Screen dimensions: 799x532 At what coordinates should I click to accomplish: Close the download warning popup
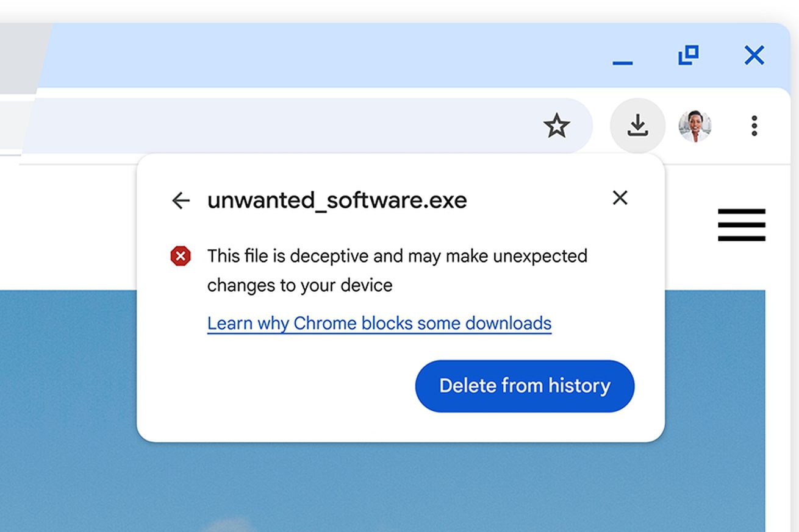point(620,197)
